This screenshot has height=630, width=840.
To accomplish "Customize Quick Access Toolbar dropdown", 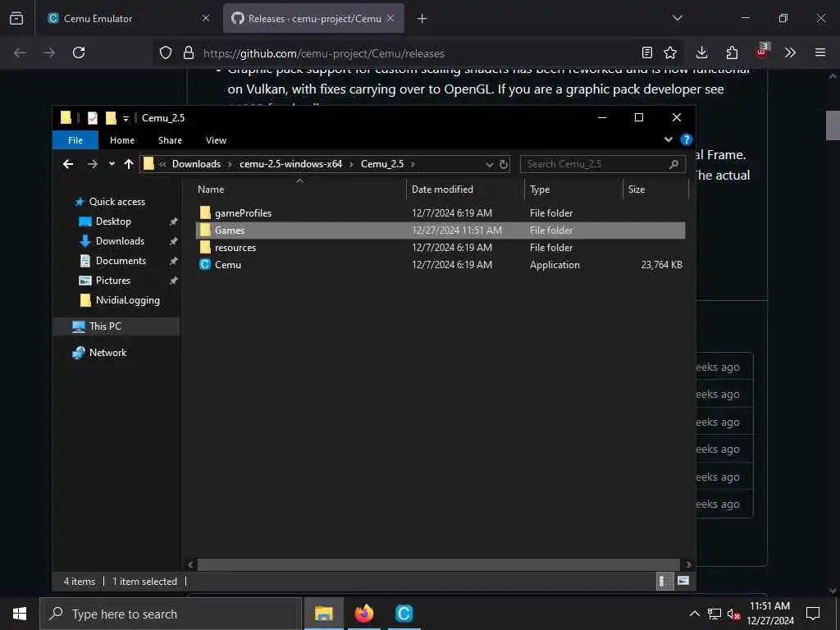I will tap(126, 119).
